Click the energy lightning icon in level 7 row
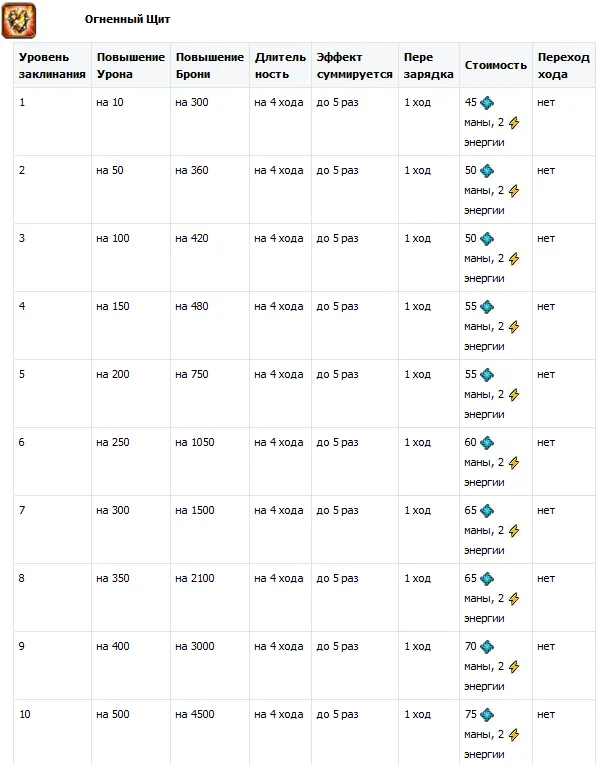The height and width of the screenshot is (765, 600). [514, 530]
